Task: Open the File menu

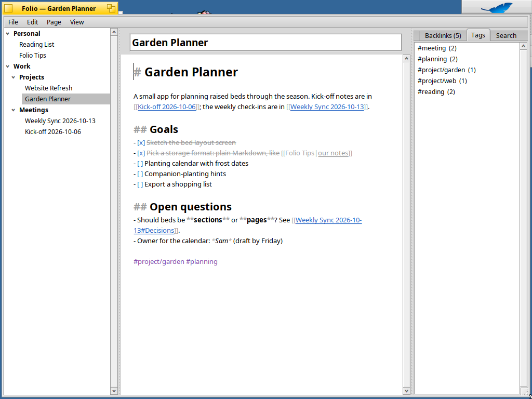Action: [x=13, y=22]
